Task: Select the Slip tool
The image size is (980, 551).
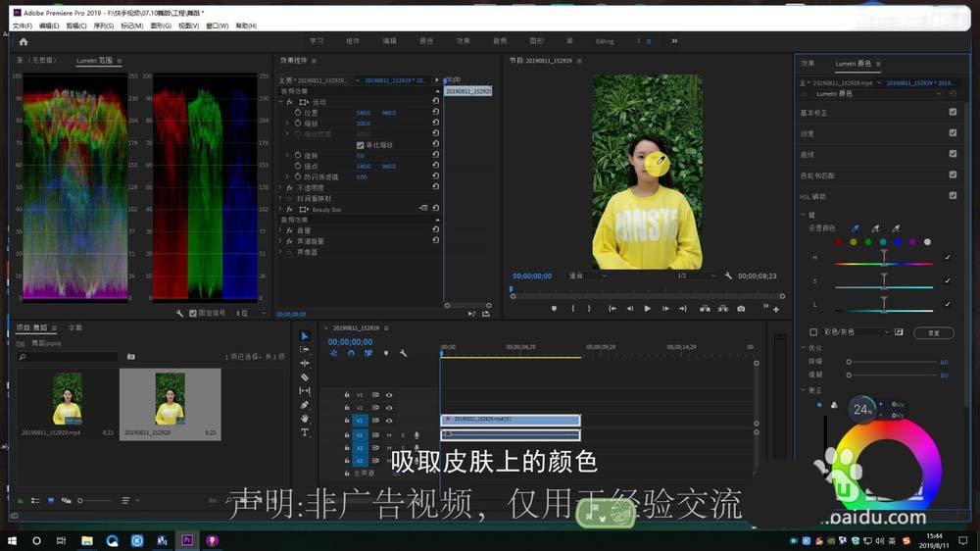Action: [x=305, y=391]
